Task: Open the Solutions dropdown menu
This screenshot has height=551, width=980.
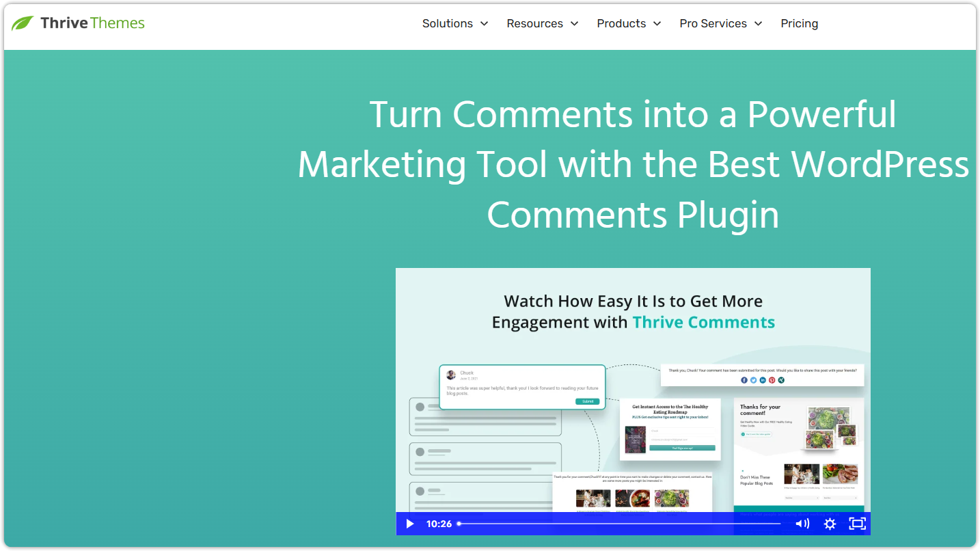Action: [455, 23]
